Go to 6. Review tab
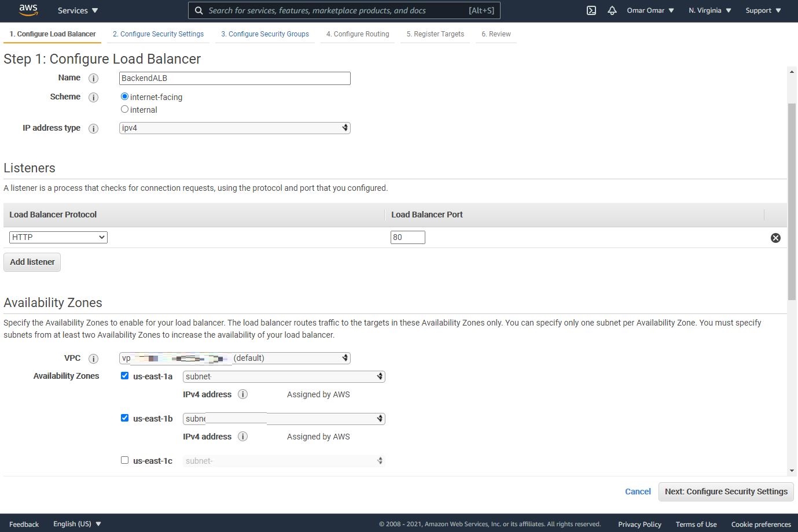This screenshot has height=532, width=798. 496,34
